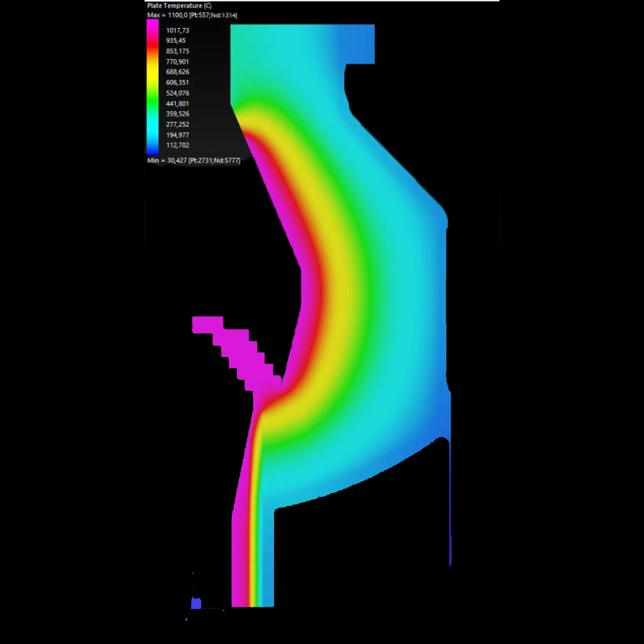Click the 524,076 legend value

(177, 93)
